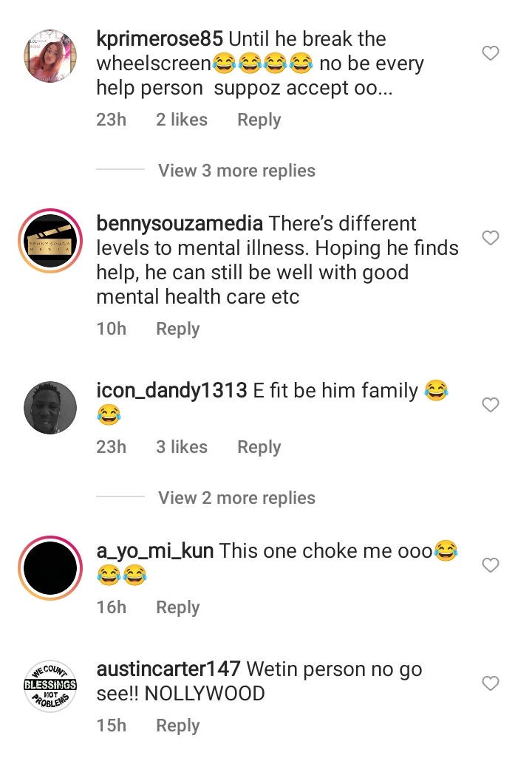Open bennysouzamedia's profile avatar
Viewport: 532px width, 758px height.
(x=50, y=242)
